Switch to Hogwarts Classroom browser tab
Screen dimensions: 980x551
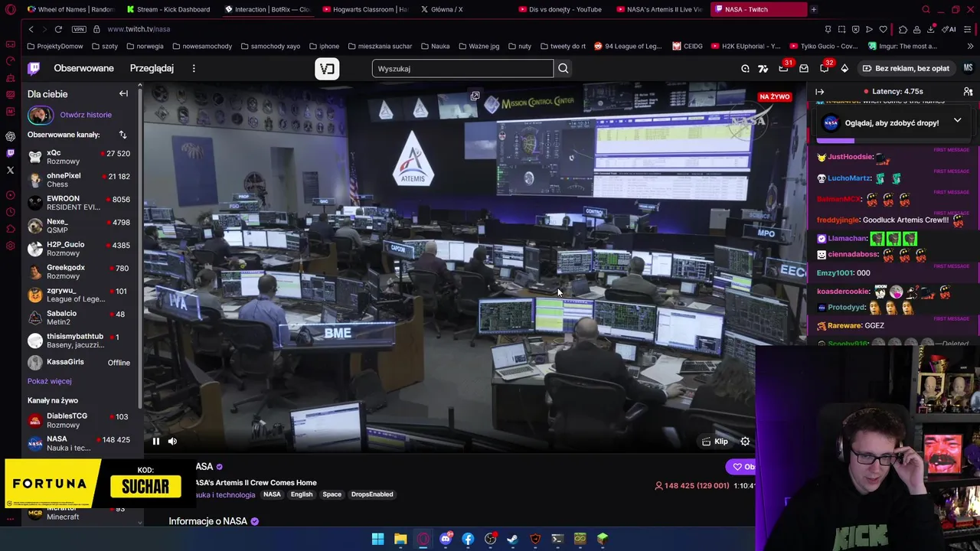tap(364, 9)
